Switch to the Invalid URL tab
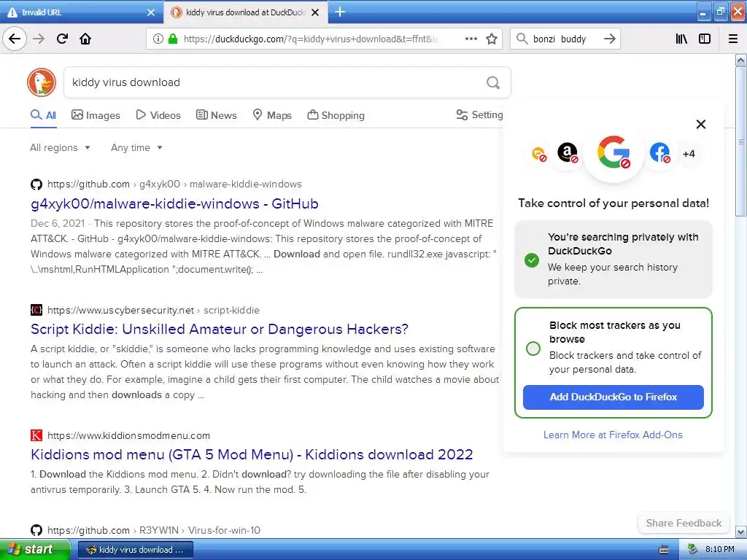The width and height of the screenshot is (747, 560). coord(81,12)
